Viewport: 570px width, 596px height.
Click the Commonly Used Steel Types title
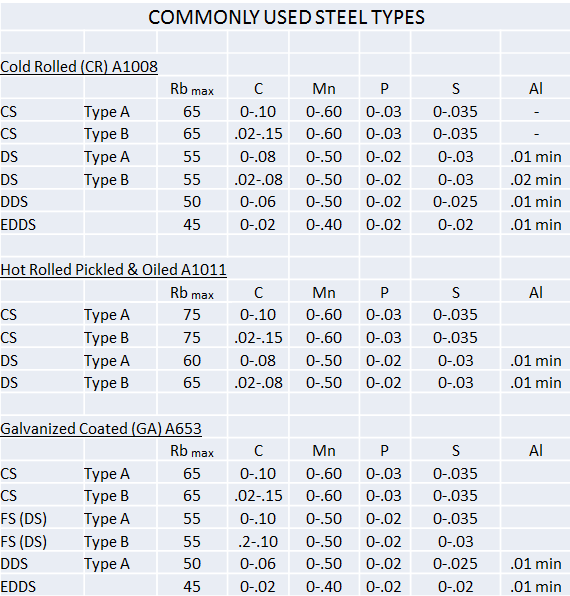tap(286, 17)
